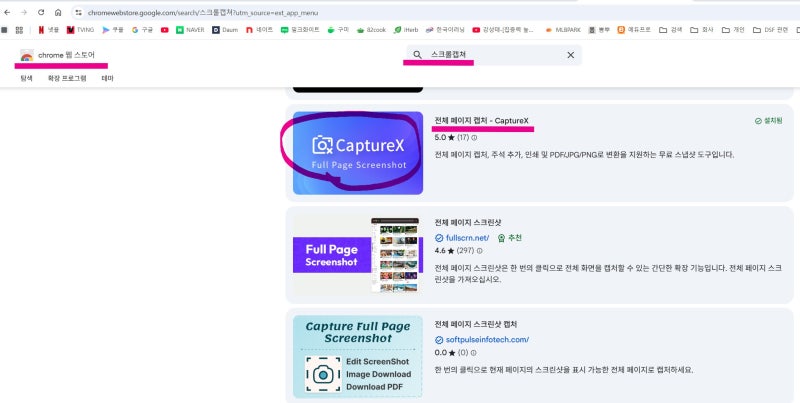View rating info for 0.0 stars extension
The image size is (800, 403).
[x=473, y=353]
